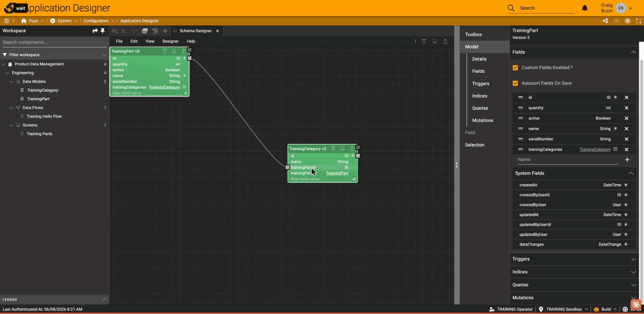
Task: Toggle Autosort Fields On Save checkbox
Action: (515, 83)
